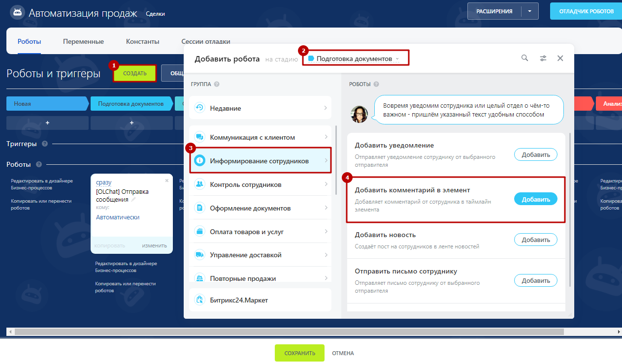Viewport: 622px width, 364px height.
Task: Close the Add robot dialog
Action: 560,58
